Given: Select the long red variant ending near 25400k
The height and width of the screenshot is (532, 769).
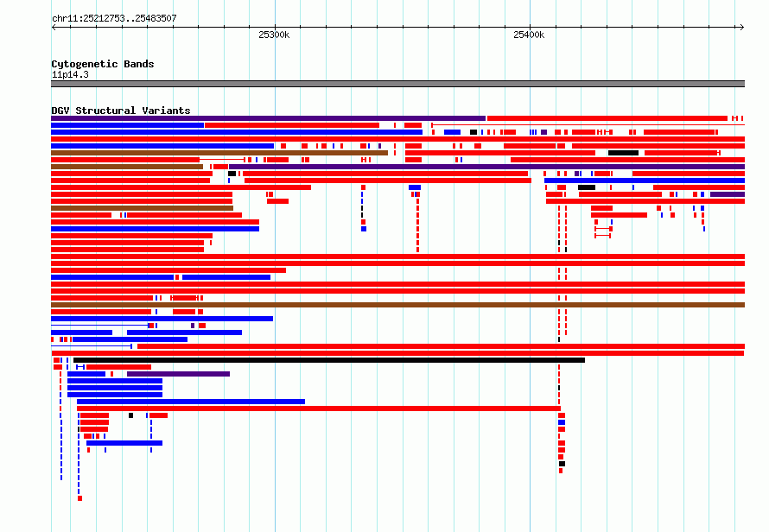Looking at the screenshot, I should point(319,408).
